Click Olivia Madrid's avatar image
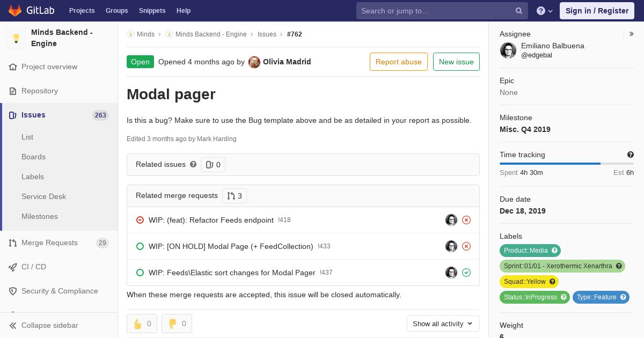The height and width of the screenshot is (338, 644). click(254, 62)
